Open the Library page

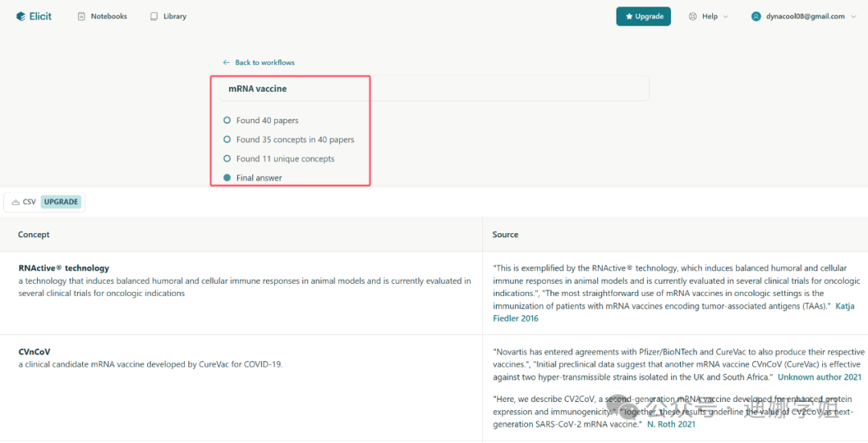pos(168,17)
